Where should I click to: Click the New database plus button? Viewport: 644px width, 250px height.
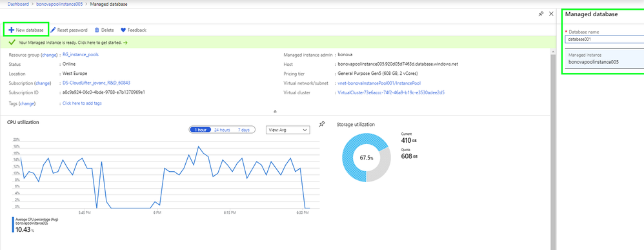point(26,30)
